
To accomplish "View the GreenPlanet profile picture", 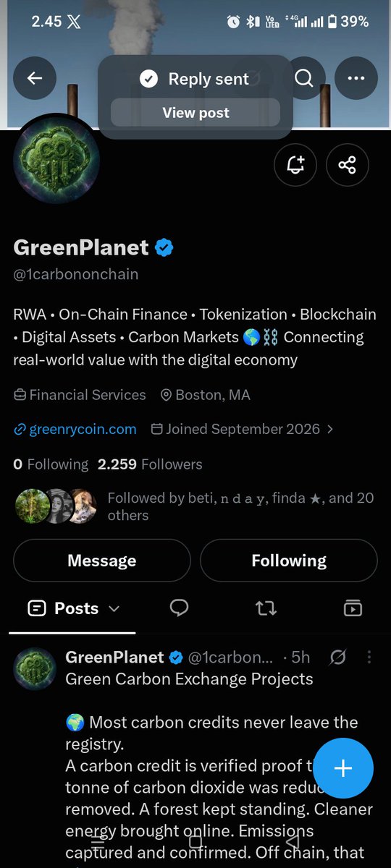I will tap(56, 158).
